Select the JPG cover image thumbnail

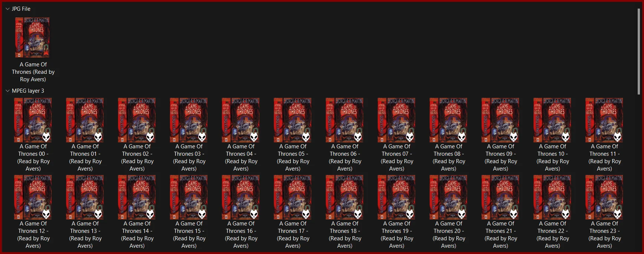click(32, 37)
